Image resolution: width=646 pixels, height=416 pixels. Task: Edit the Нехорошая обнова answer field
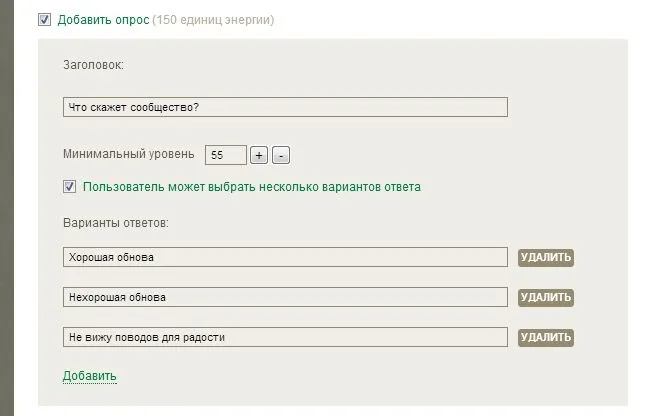pos(285,297)
